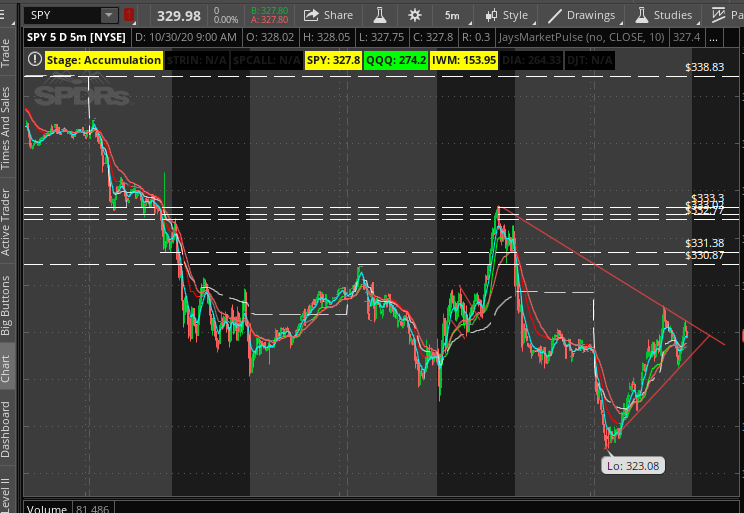Click the exclamation info icon beside Stage label
The image size is (744, 513).
point(34,59)
